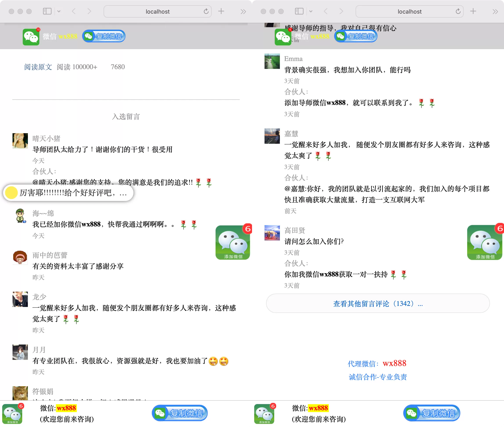The image size is (504, 427).
Task: Click the floating 添加微信 icon in the left window
Action: tap(234, 242)
